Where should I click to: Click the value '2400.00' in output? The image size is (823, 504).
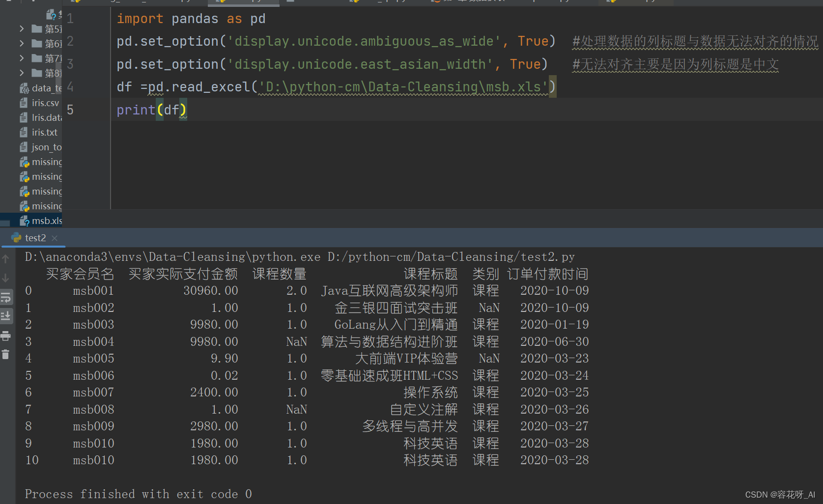click(x=214, y=392)
